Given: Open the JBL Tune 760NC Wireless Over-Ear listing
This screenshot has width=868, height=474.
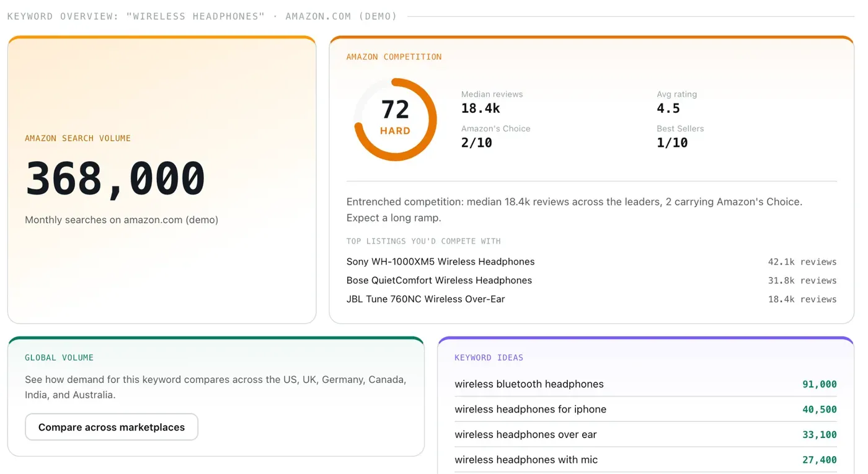Looking at the screenshot, I should tap(425, 299).
